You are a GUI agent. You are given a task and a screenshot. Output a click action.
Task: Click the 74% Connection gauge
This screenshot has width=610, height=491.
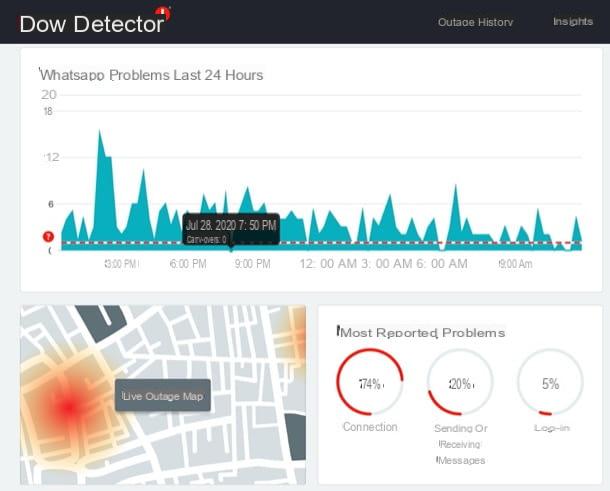370,382
